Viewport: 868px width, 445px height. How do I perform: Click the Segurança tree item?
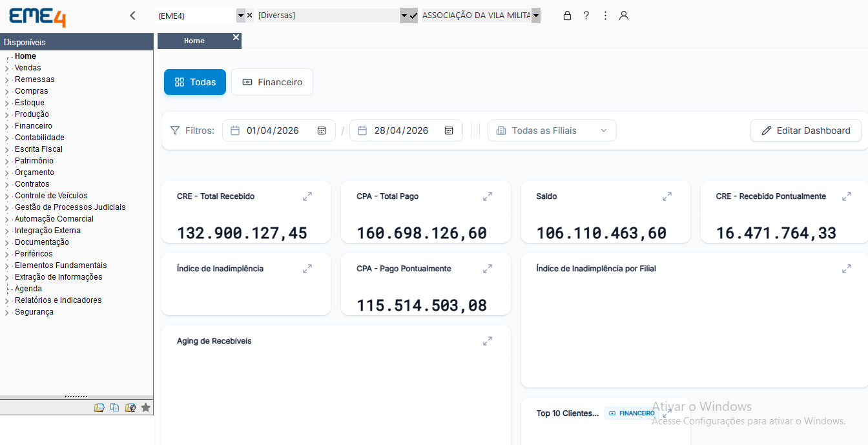click(34, 312)
